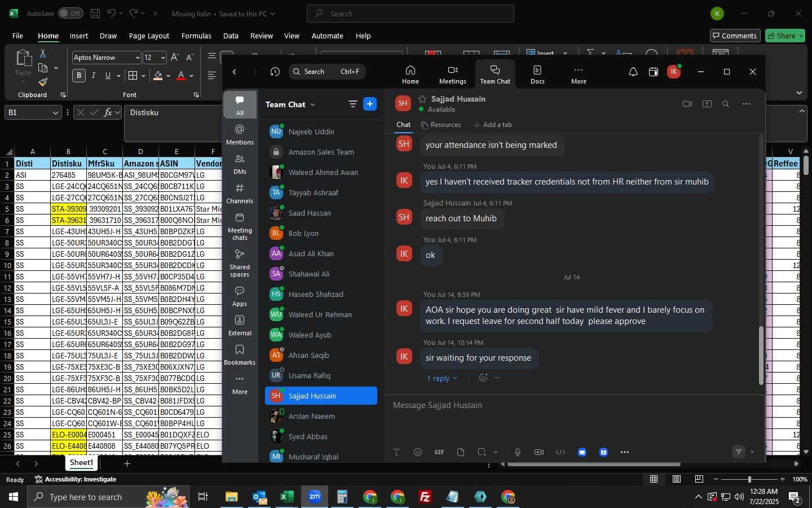Expand the Excel formula bar
The width and height of the screenshot is (812, 508).
click(x=802, y=111)
